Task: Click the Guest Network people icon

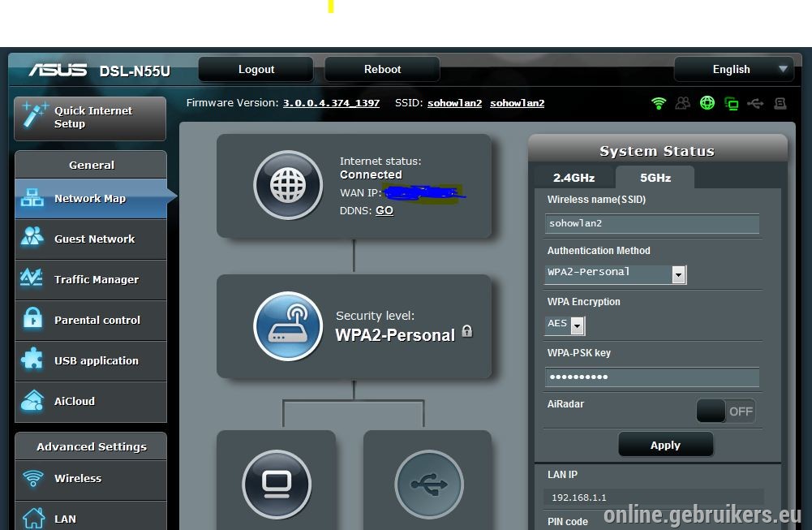Action: pos(32,236)
